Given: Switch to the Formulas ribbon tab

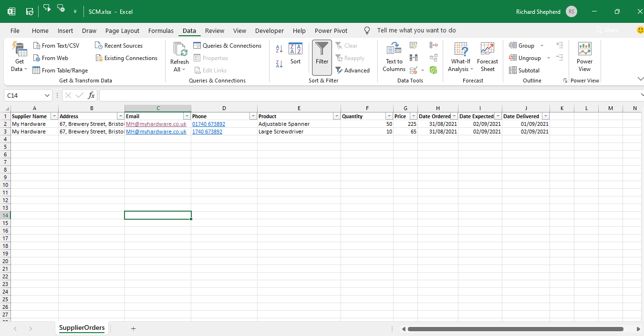Looking at the screenshot, I should 161,30.
